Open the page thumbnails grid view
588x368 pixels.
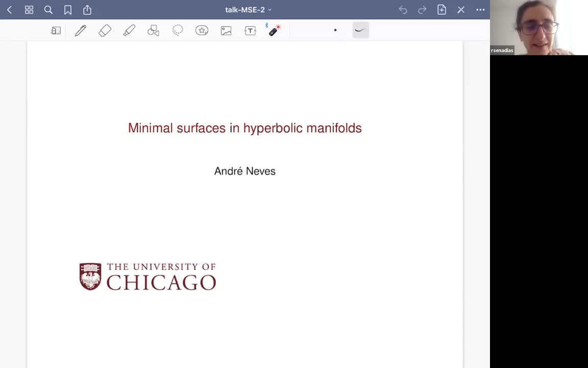point(29,10)
